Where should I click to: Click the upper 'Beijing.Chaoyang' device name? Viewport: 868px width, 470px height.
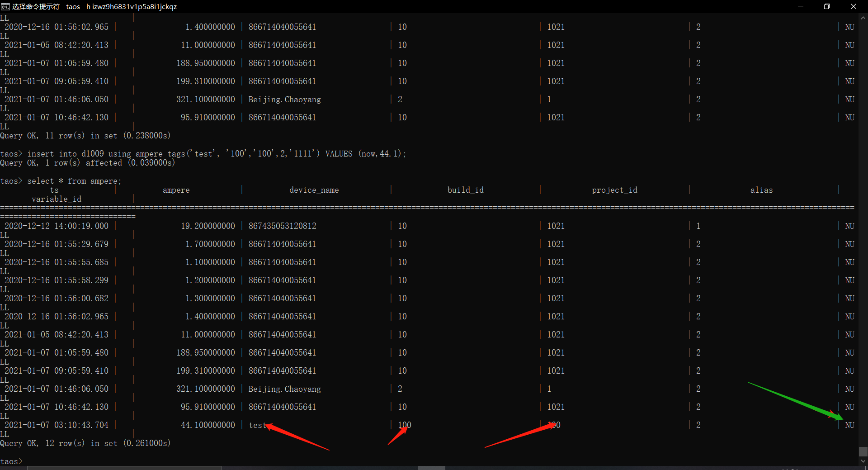[285, 100]
